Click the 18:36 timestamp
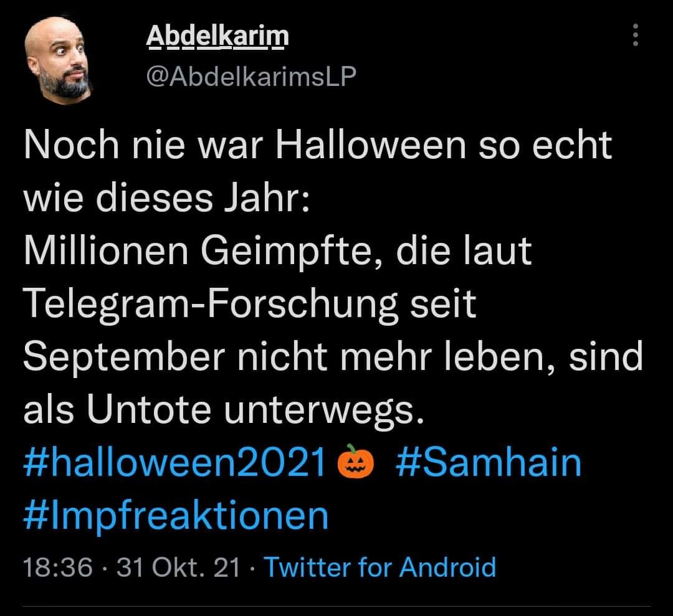673x616 pixels. pyautogui.click(x=57, y=568)
